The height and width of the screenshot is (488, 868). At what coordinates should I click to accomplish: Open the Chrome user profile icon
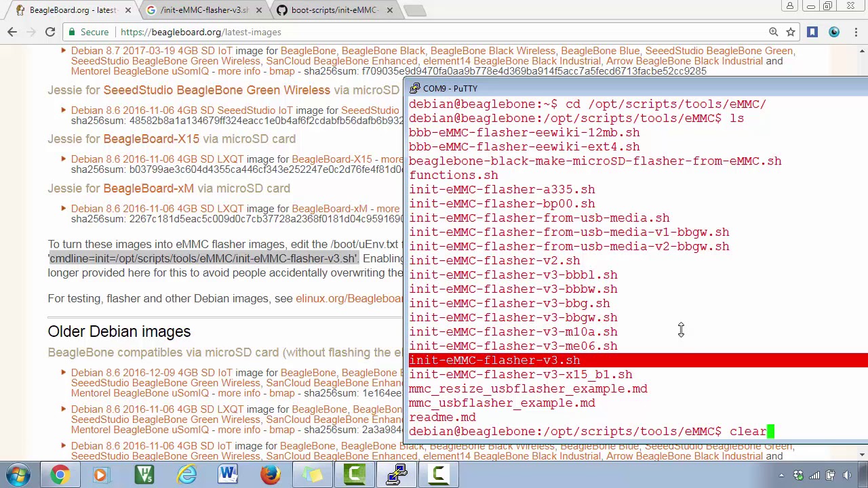(790, 6)
